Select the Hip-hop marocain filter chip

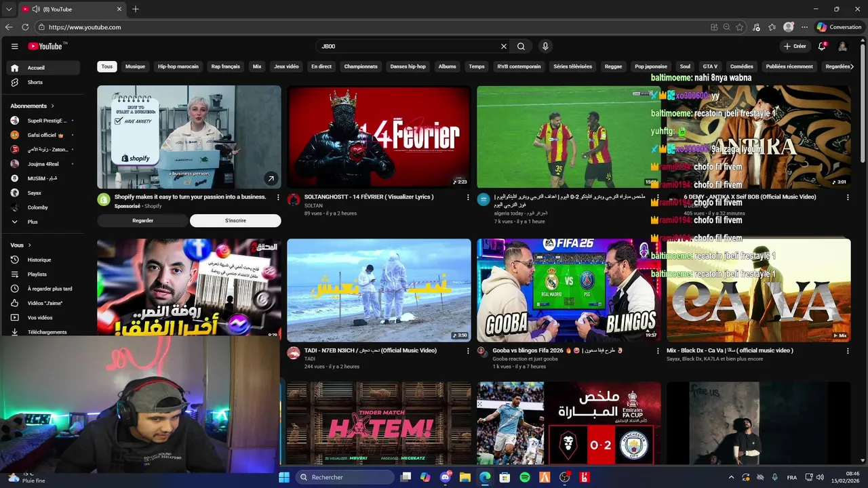178,66
